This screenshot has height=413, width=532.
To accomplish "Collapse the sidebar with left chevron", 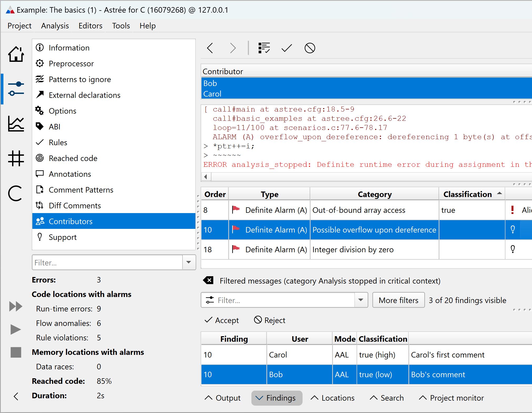I will [16, 396].
